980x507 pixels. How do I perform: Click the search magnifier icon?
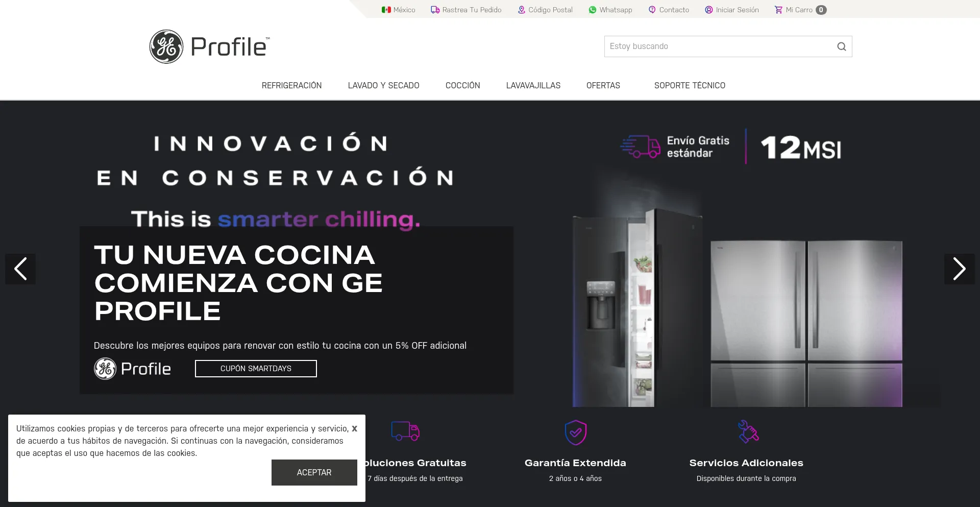(x=841, y=46)
